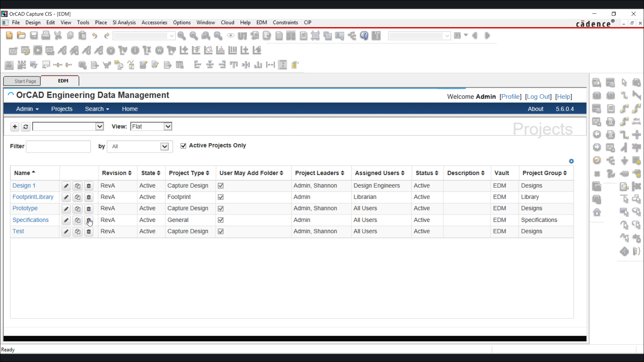This screenshot has width=644, height=362.
Task: Uncheck Active Projects Only checkbox
Action: 183,146
